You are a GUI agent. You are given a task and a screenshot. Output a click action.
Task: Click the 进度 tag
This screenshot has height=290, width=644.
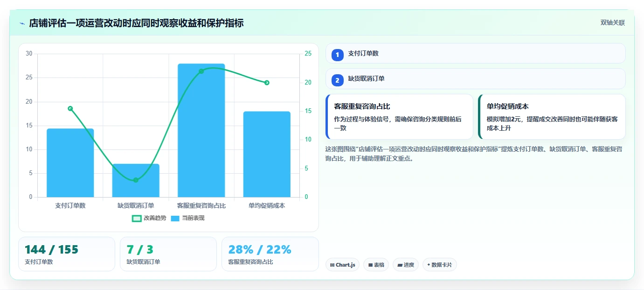[406, 265]
